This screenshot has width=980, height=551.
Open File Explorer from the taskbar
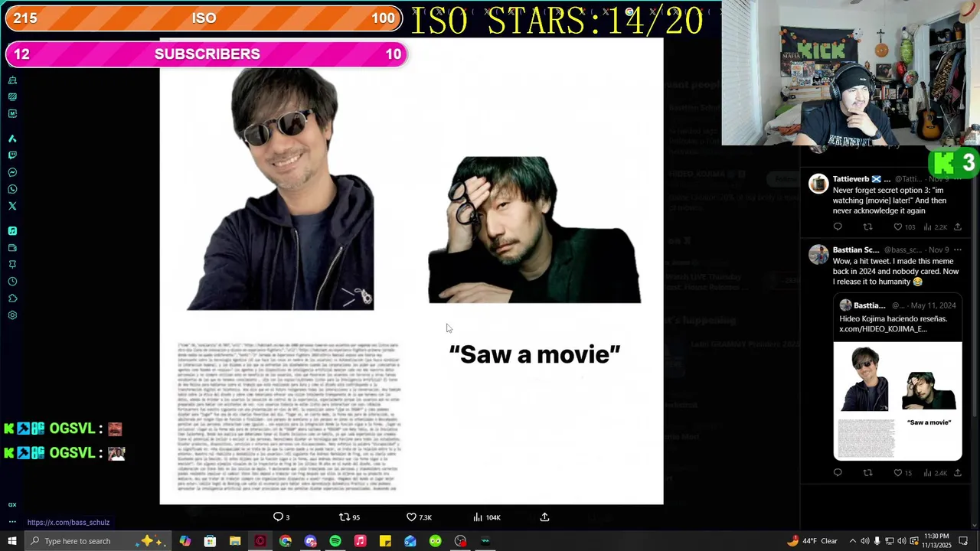coord(235,541)
